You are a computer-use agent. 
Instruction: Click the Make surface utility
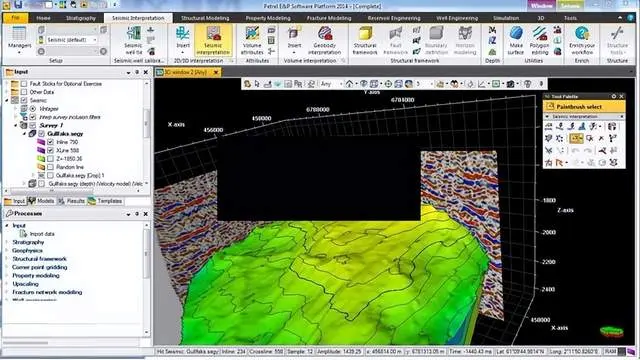516,40
